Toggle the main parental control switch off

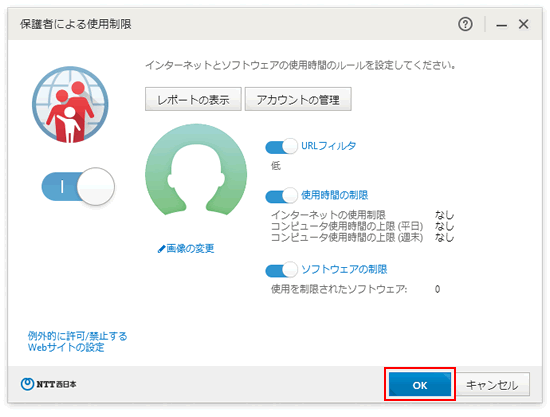click(x=78, y=186)
